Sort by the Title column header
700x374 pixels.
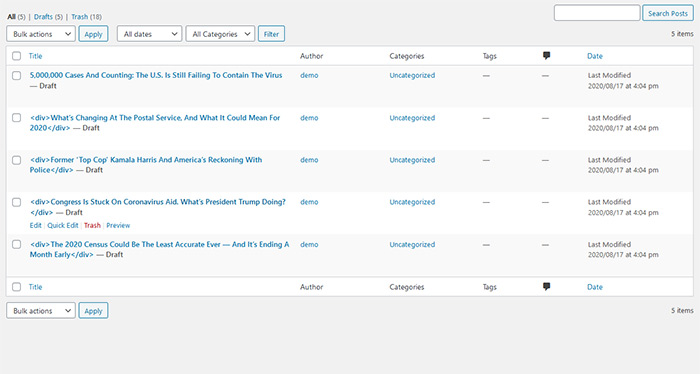[35, 56]
